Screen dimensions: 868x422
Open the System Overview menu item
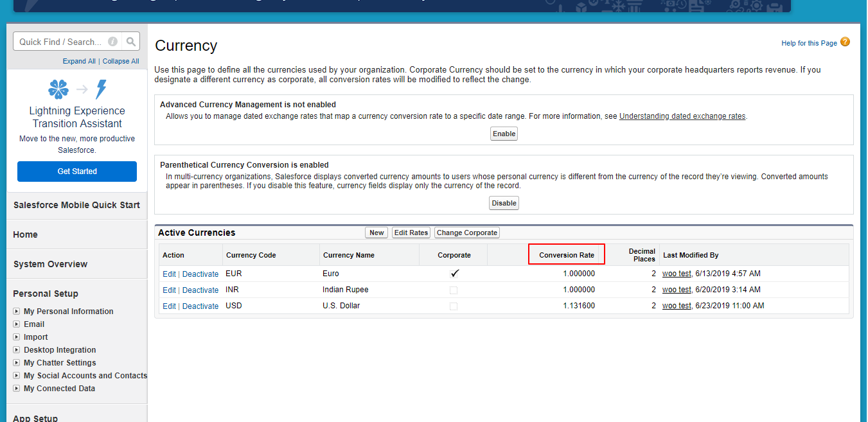coord(50,264)
